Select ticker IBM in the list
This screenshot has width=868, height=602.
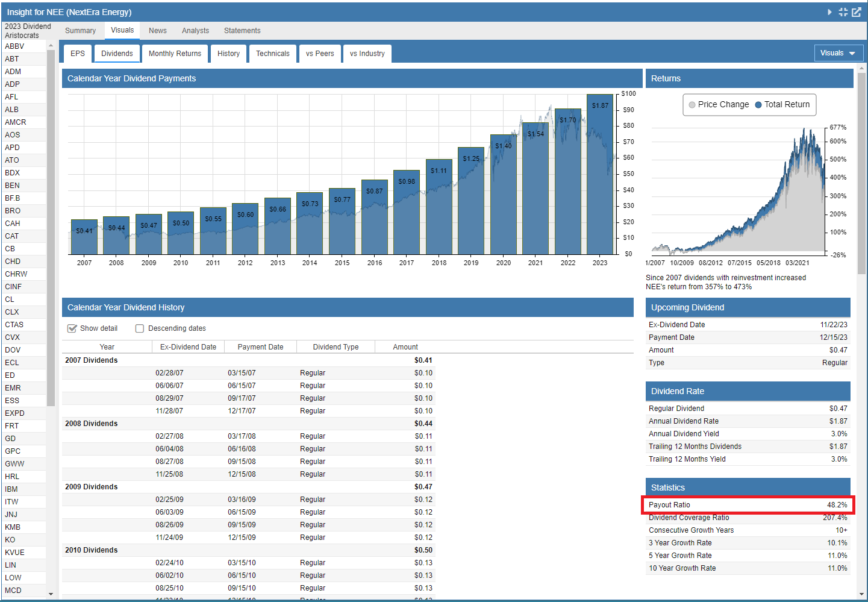pos(23,489)
